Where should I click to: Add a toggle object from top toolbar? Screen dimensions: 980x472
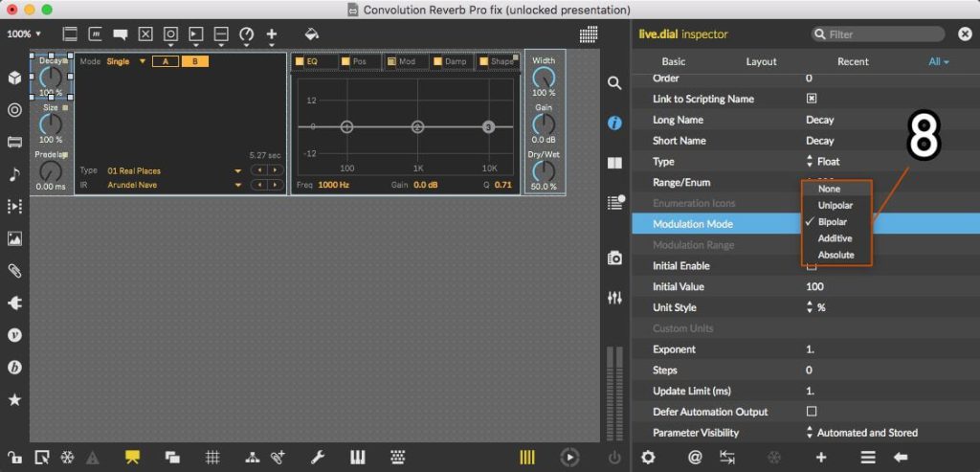145,34
